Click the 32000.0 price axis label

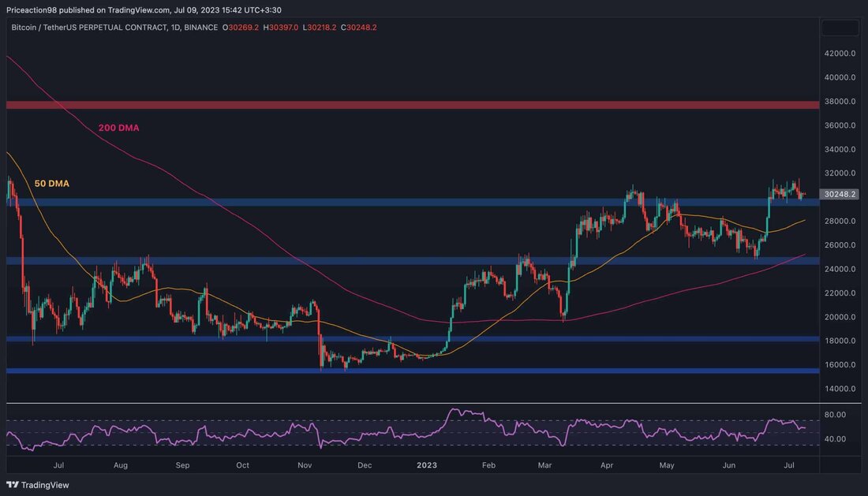[840, 173]
